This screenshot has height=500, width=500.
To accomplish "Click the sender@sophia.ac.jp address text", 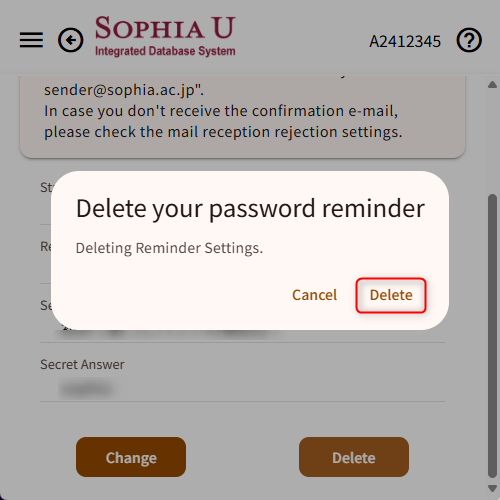I will click(119, 90).
